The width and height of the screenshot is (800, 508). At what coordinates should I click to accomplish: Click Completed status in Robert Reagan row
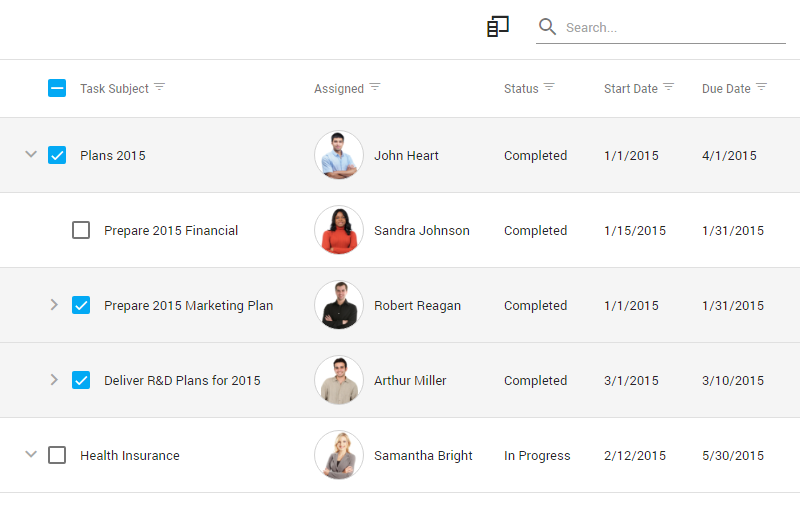tap(535, 306)
